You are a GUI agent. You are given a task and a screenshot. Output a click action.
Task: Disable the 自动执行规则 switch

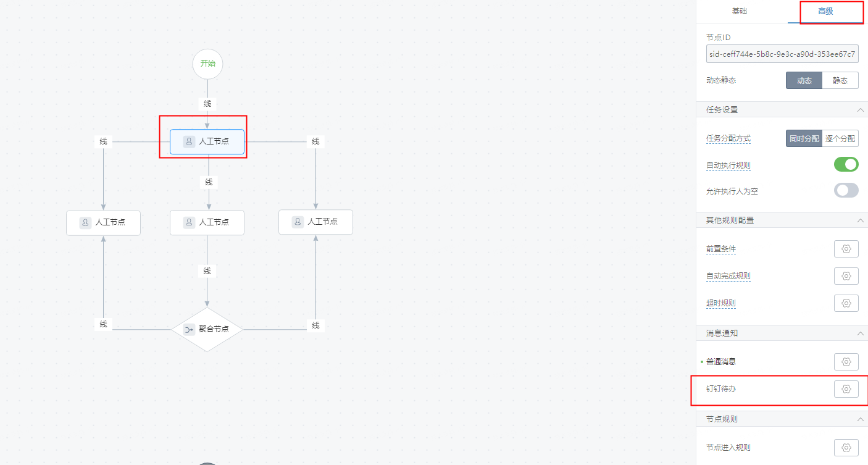click(846, 164)
